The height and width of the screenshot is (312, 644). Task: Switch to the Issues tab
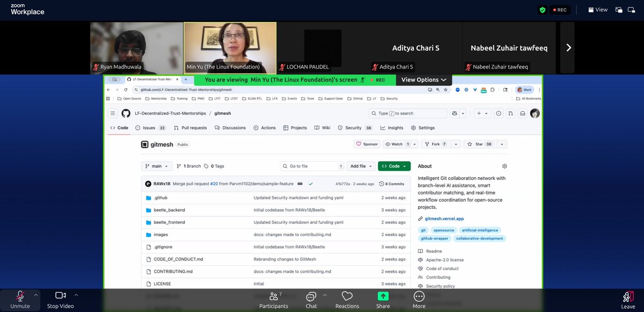[x=151, y=128]
